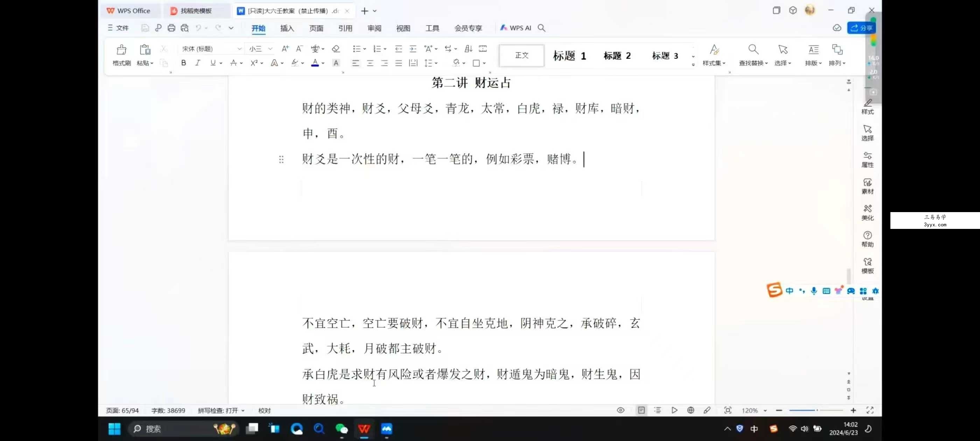Viewport: 980px width, 441px height.
Task: Apply the 标题 1 heading style
Action: [x=569, y=56]
